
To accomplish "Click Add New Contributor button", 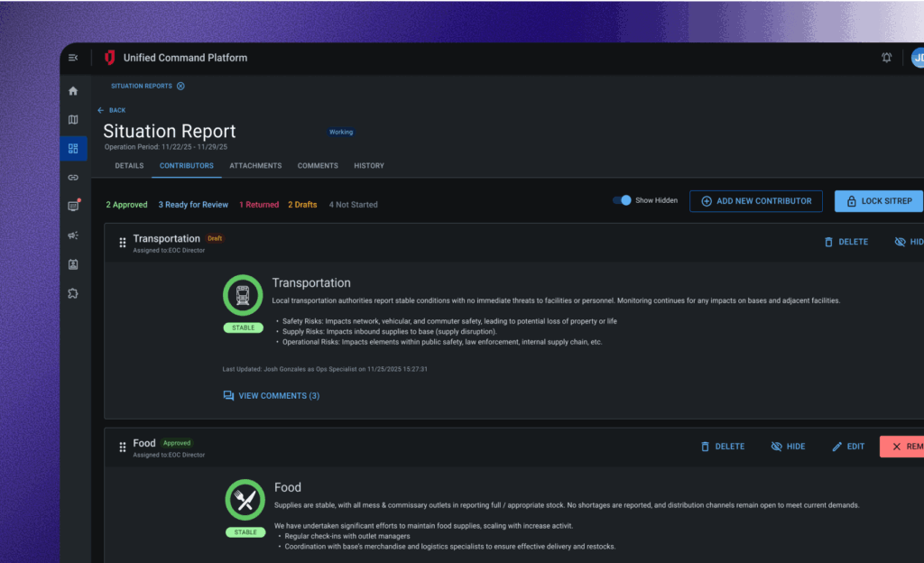I will point(755,201).
